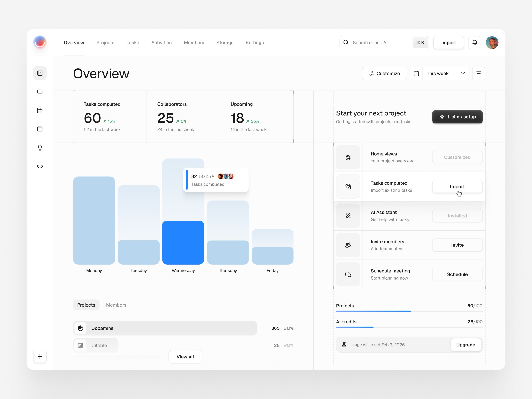This screenshot has width=532, height=399.
Task: Click the 1-click setup button
Action: point(457,117)
